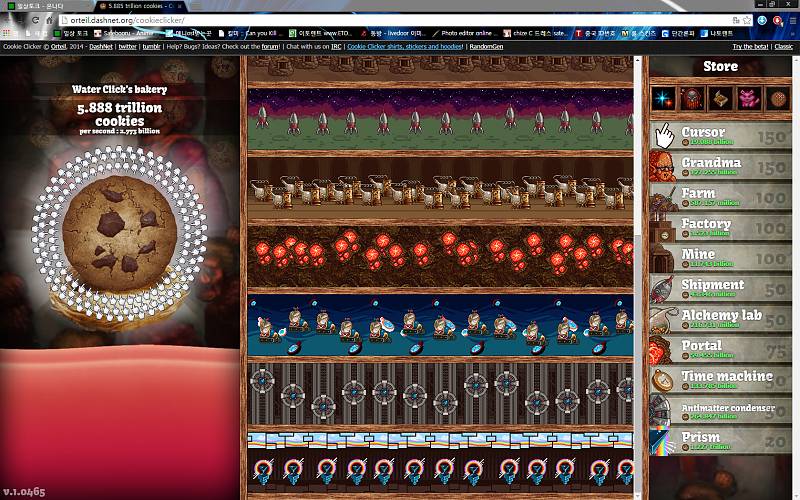
Task: Buy a Time machine
Action: coord(720,381)
